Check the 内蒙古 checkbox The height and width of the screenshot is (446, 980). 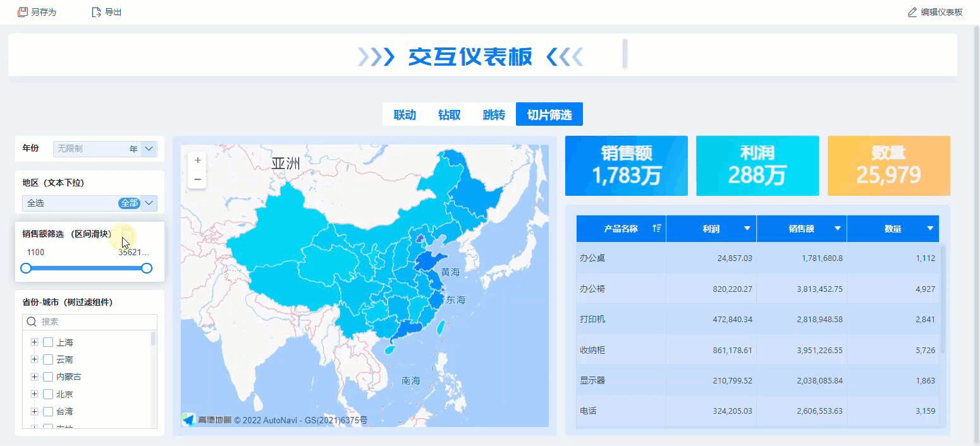point(47,377)
